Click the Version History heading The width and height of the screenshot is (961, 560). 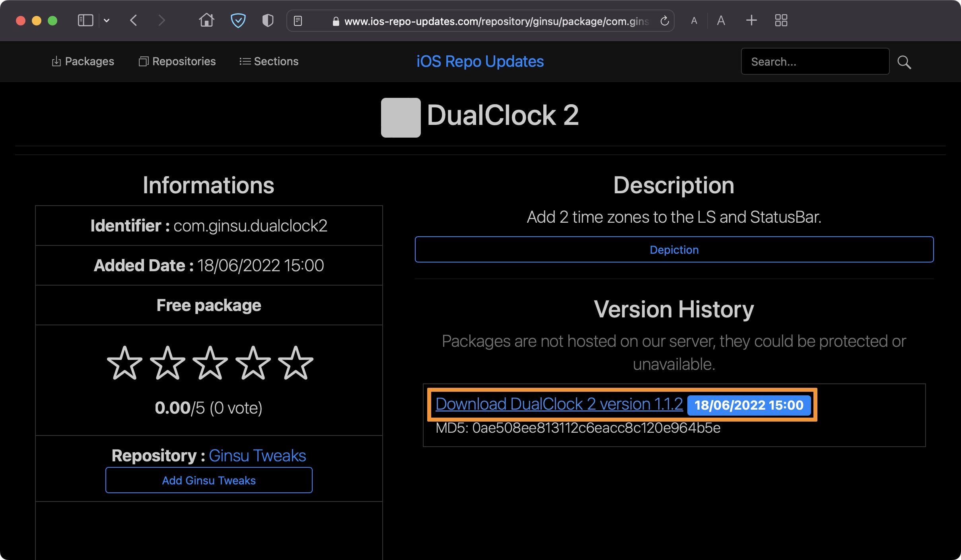[674, 309]
